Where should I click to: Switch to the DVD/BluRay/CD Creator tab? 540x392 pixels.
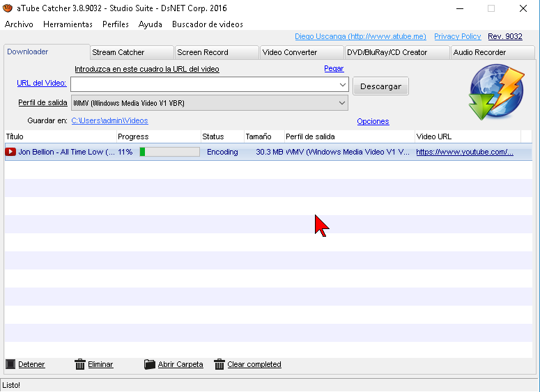pos(397,52)
